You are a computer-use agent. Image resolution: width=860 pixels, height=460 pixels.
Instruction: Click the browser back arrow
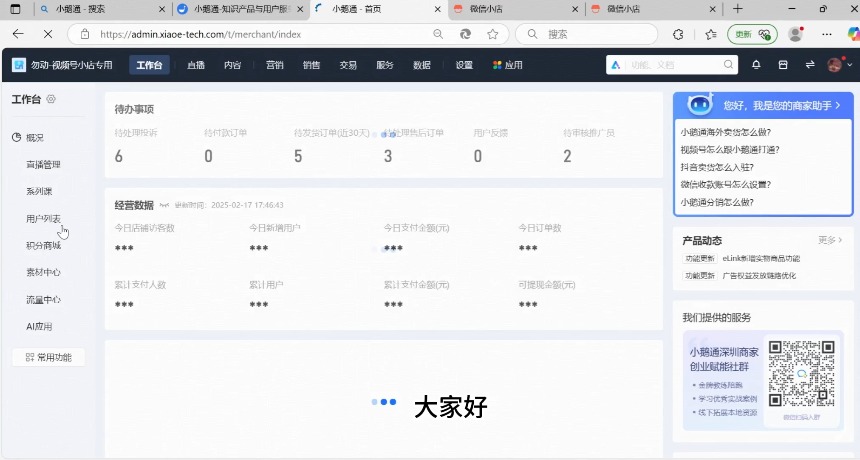[x=18, y=34]
